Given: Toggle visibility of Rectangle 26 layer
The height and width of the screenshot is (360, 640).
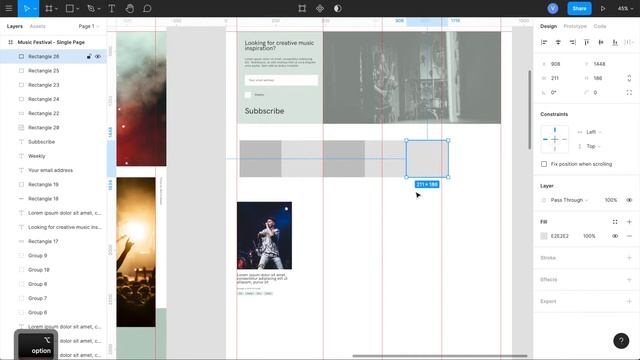Looking at the screenshot, I should (98, 56).
